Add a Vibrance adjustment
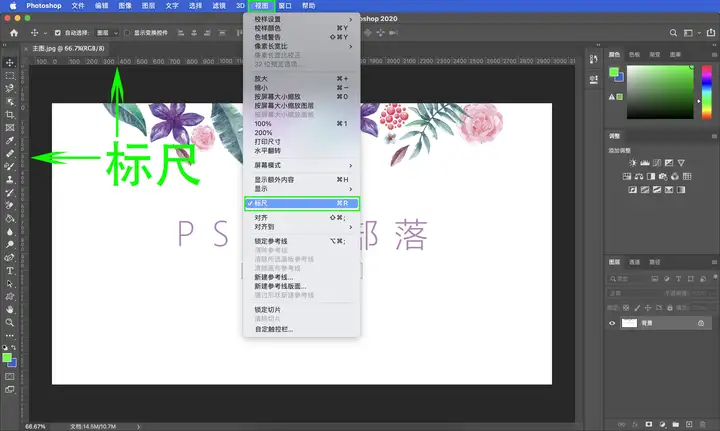 tap(681, 162)
